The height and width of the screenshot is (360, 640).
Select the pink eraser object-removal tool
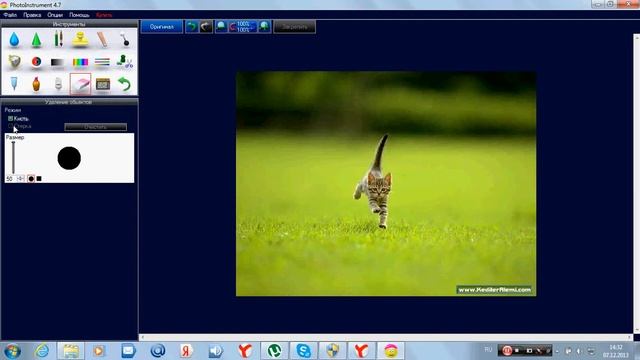click(x=80, y=84)
